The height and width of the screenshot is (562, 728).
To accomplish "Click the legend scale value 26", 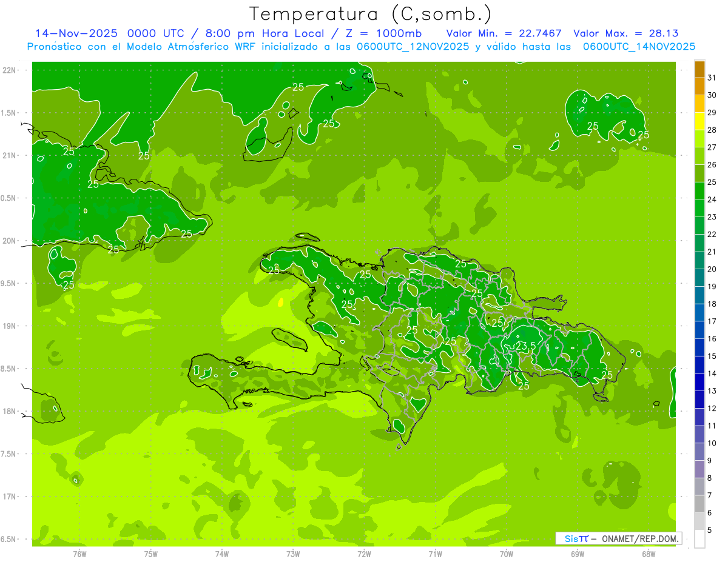I will 712,164.
